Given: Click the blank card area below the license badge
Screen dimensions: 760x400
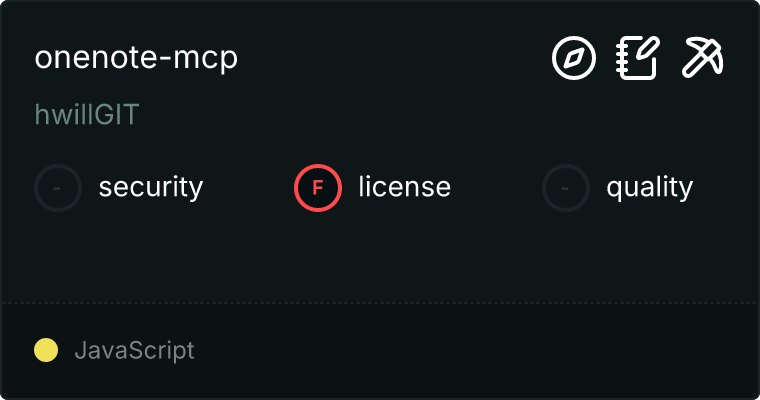Looking at the screenshot, I should click(x=318, y=257).
